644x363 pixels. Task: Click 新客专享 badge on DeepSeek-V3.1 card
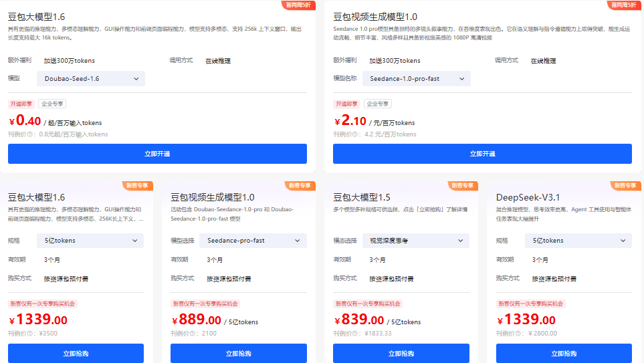pos(625,186)
